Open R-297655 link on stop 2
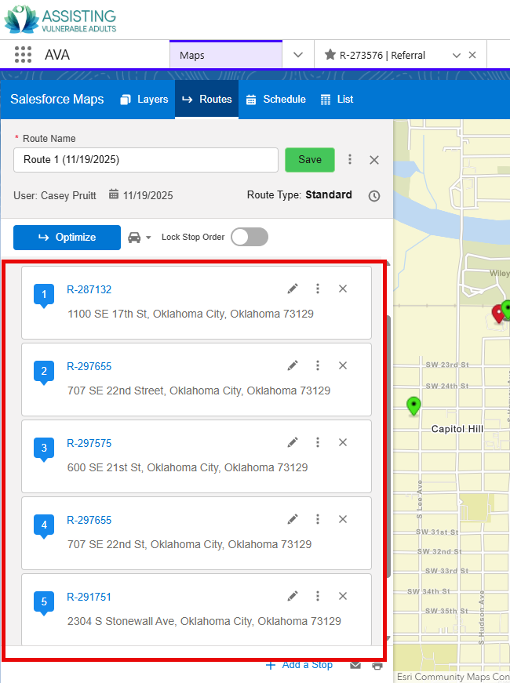The width and height of the screenshot is (510, 684). [89, 366]
